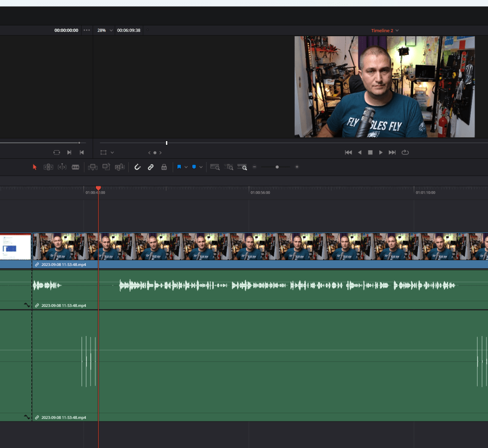Open the marker color dropdown
Image resolution: width=488 pixels, height=448 pixels.
click(x=201, y=167)
